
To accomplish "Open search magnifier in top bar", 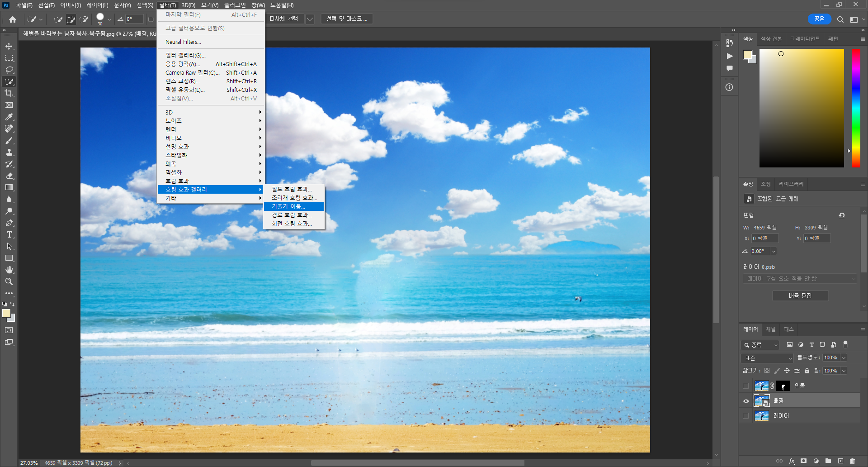I will tap(840, 19).
